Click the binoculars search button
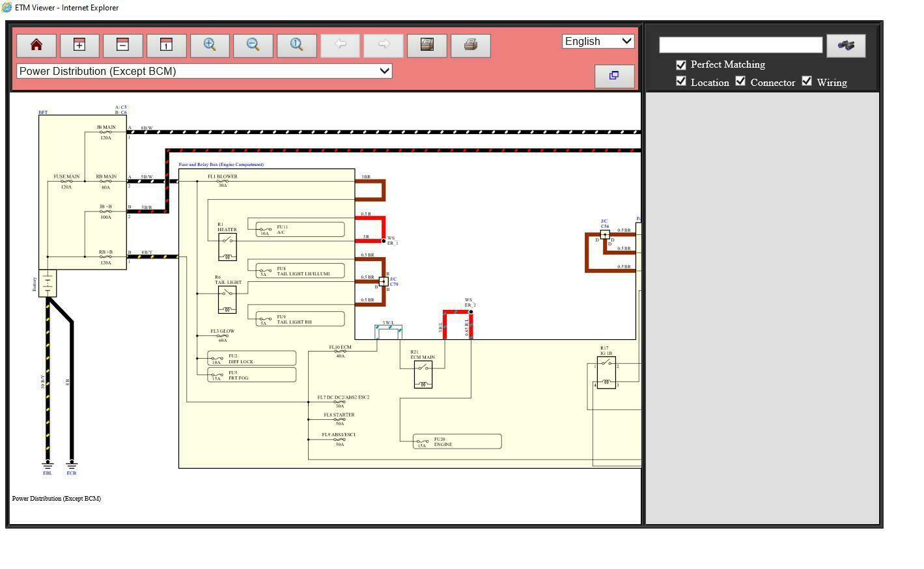 (846, 46)
